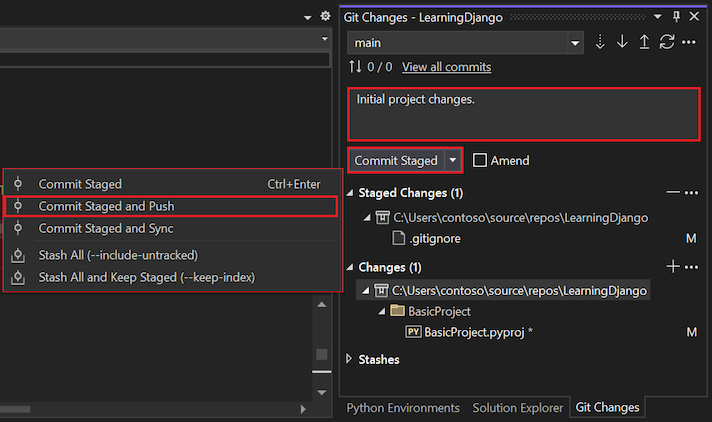Open the View all commits link
The width and height of the screenshot is (712, 422).
(x=446, y=67)
